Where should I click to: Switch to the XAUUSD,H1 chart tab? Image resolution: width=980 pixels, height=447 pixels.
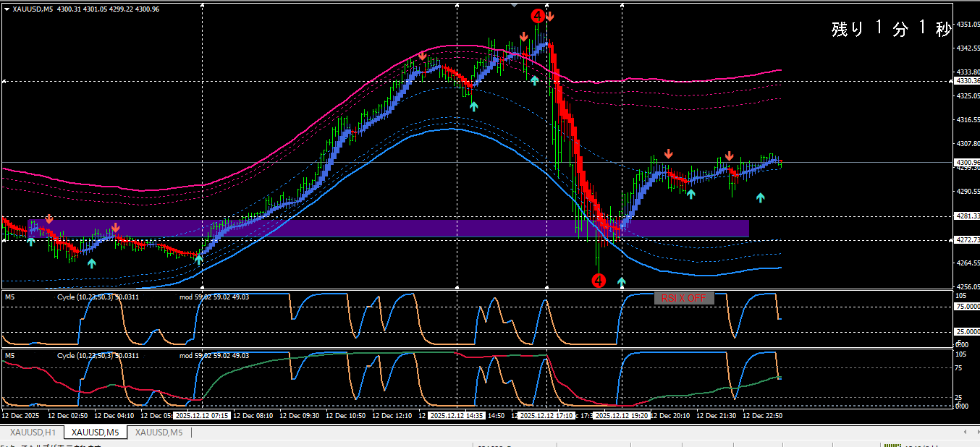coord(33,433)
